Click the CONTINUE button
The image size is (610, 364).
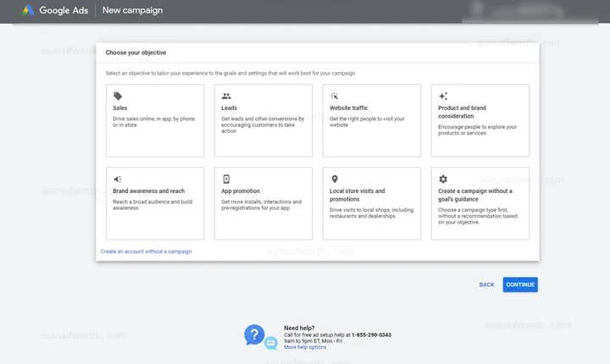pos(520,284)
